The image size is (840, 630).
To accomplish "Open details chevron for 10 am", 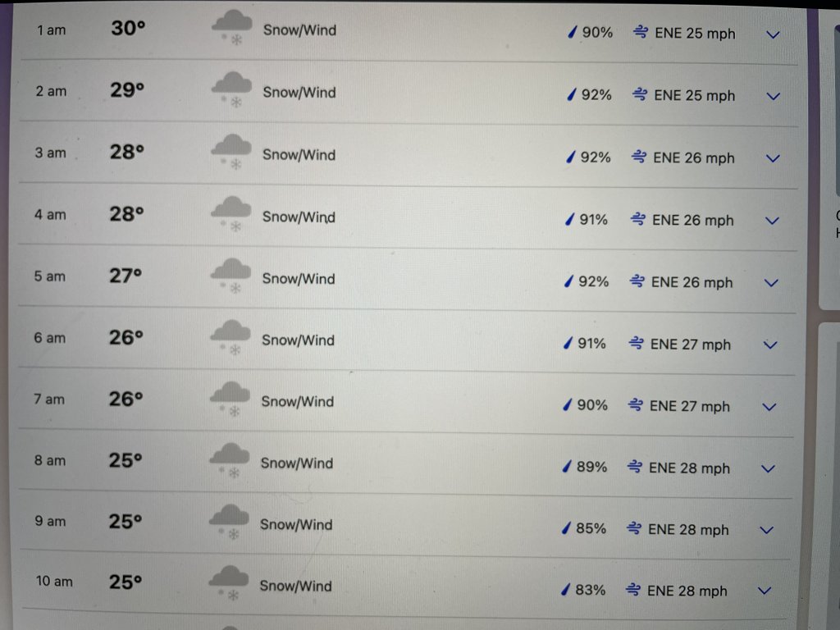I will click(765, 591).
